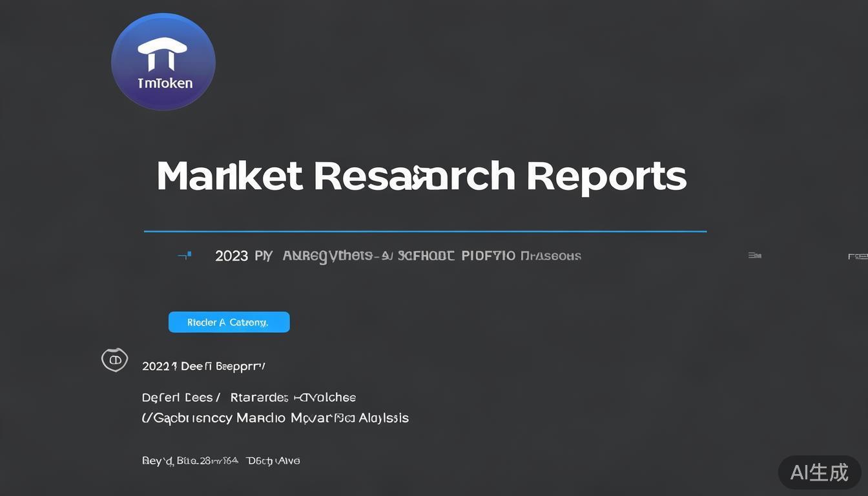
Task: Click the imToken wordmark inside the logo
Action: [x=165, y=83]
